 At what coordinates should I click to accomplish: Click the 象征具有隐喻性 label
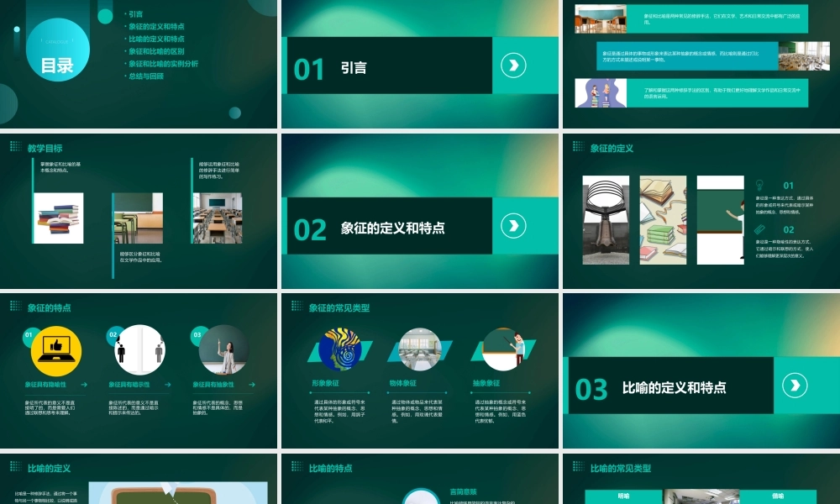coord(45,385)
